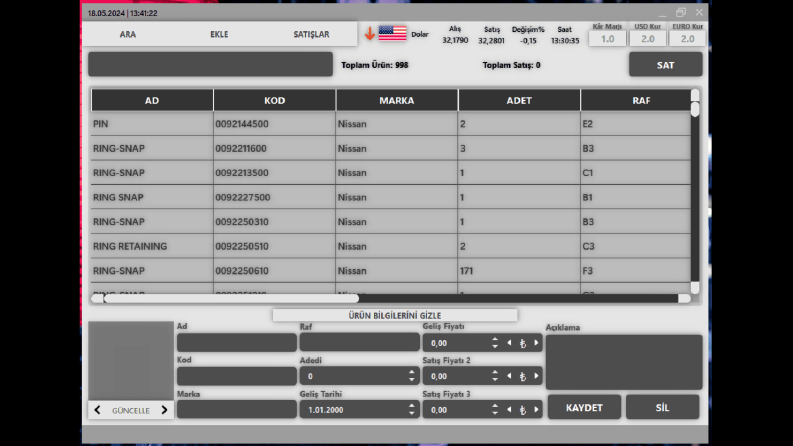Click the Satış rate value 32,2801

(x=492, y=40)
